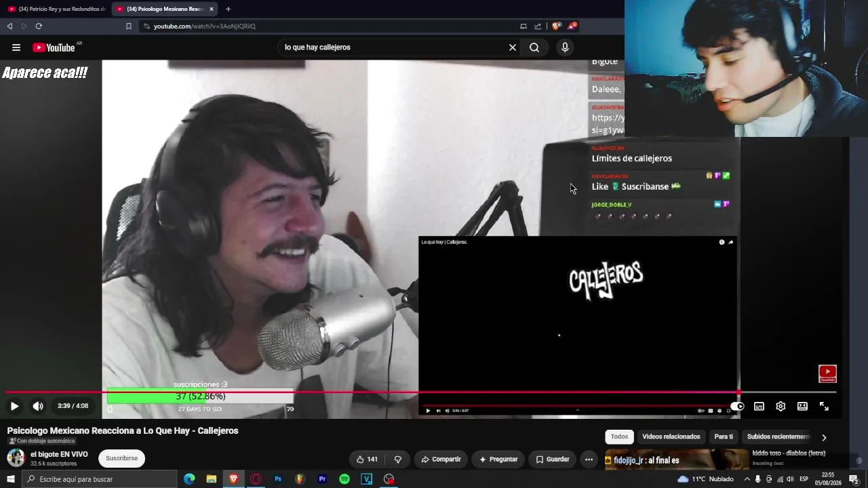Select the Para ti chip
The width and height of the screenshot is (868, 488).
click(x=724, y=436)
